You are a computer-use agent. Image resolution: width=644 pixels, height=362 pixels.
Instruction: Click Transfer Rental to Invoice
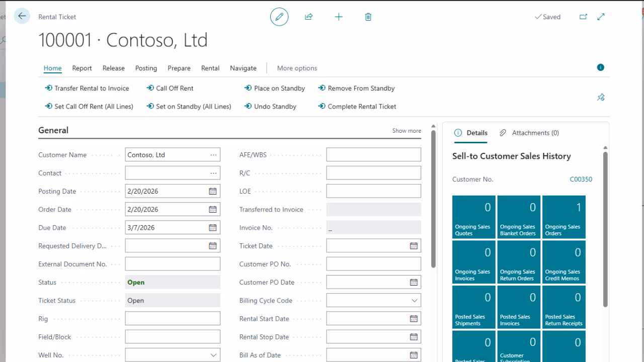coord(87,88)
